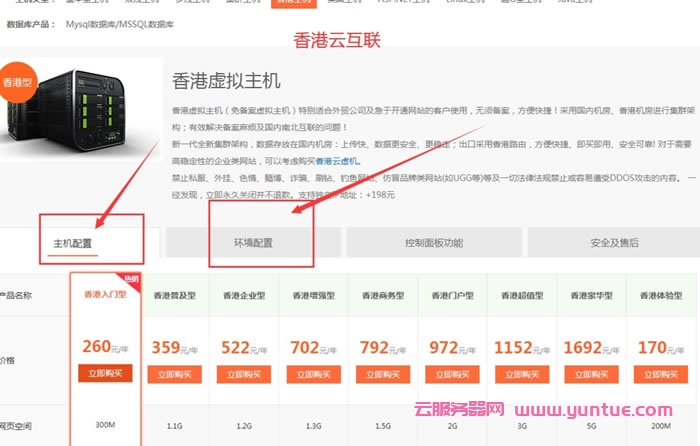Click 立即购买 for the 522元 plan
This screenshot has height=446, width=700.
click(249, 374)
